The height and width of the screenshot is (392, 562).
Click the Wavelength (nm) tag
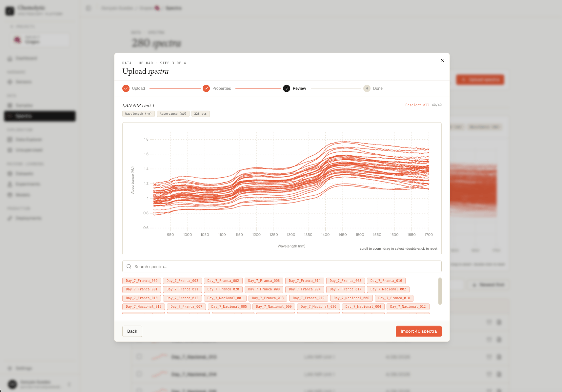(138, 114)
